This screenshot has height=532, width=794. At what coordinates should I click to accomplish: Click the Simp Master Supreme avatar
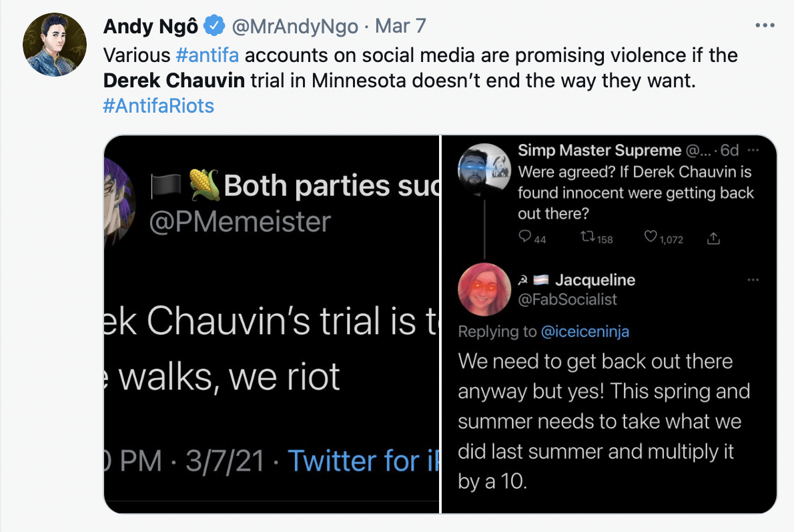pos(484,170)
